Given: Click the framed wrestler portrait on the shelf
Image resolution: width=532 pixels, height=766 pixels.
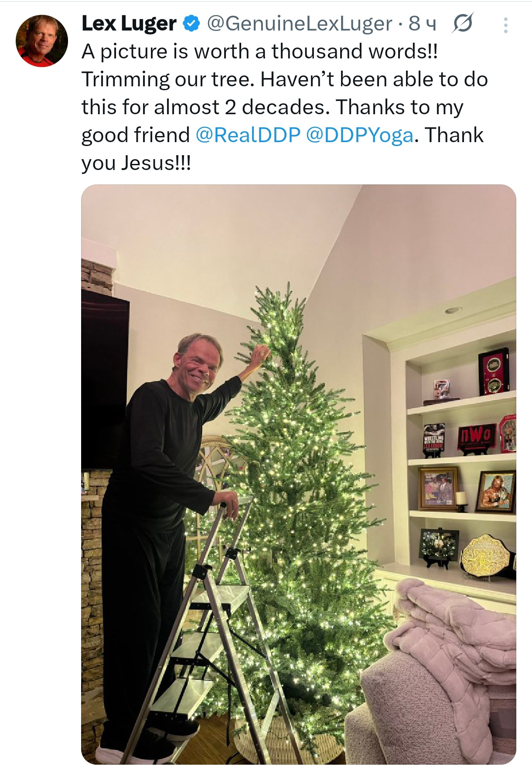Looking at the screenshot, I should [496, 491].
